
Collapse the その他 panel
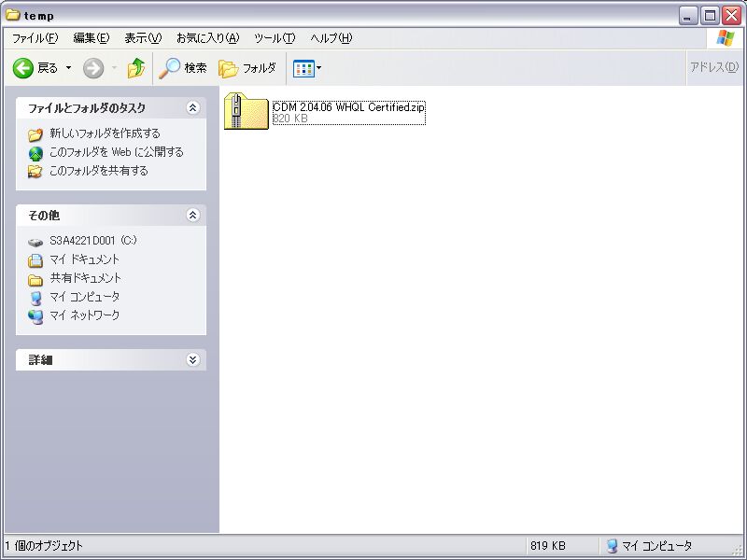point(192,216)
